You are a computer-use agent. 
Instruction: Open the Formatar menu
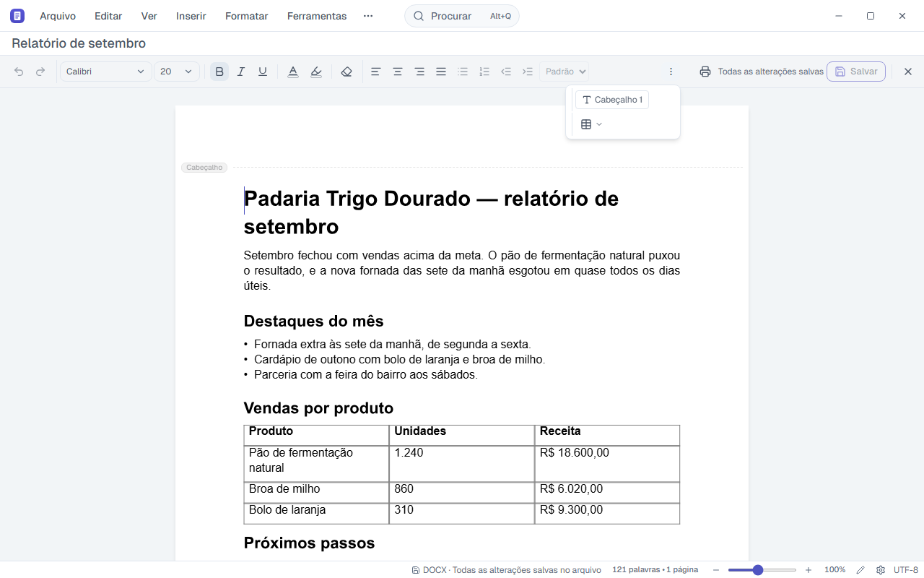[247, 16]
